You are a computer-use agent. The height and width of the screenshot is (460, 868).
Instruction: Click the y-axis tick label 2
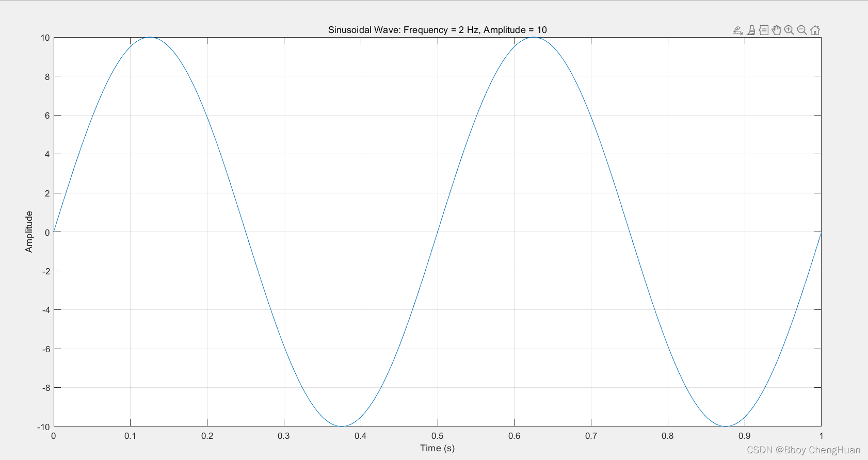pyautogui.click(x=47, y=193)
